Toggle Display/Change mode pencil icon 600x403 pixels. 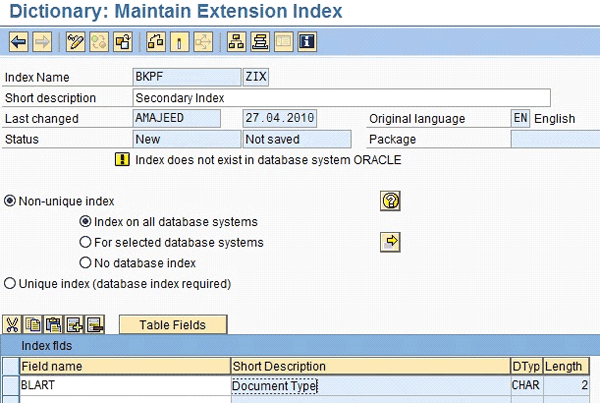74,42
